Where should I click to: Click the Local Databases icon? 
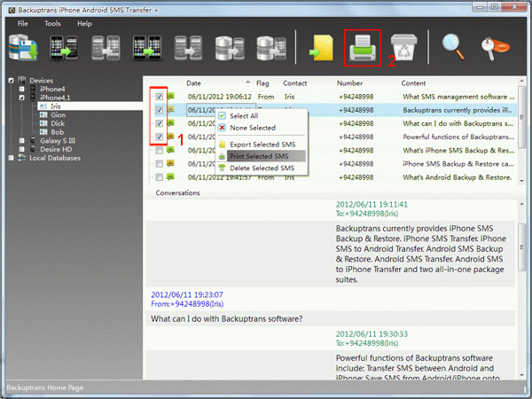tap(21, 158)
